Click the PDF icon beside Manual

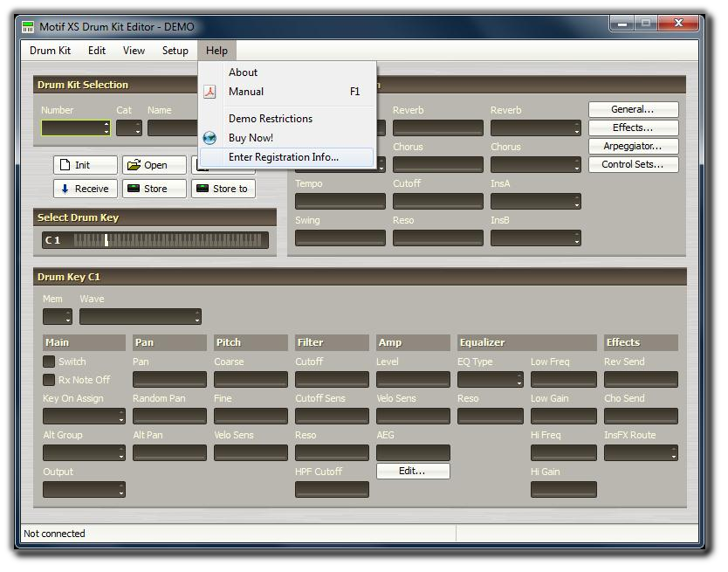click(209, 92)
